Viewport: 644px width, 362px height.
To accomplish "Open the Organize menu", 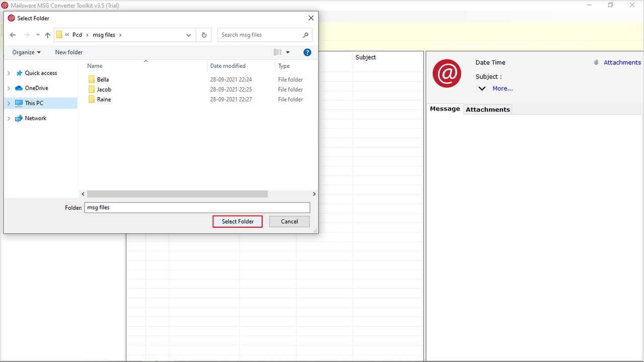I will [27, 52].
